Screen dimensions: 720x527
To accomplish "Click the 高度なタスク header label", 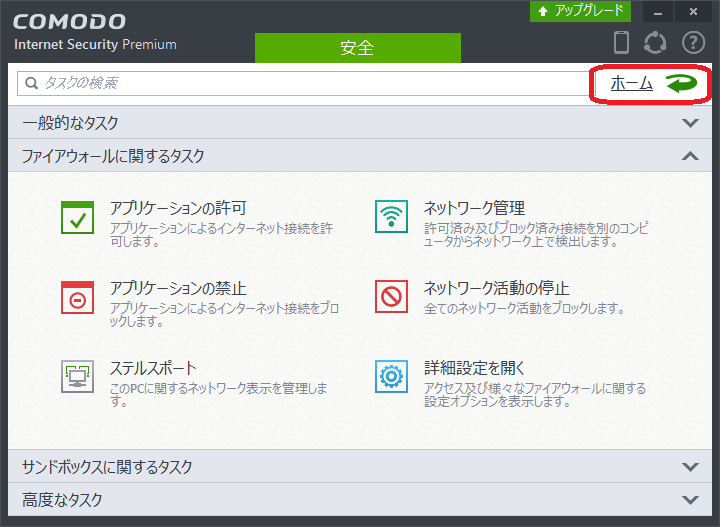I will click(x=62, y=499).
